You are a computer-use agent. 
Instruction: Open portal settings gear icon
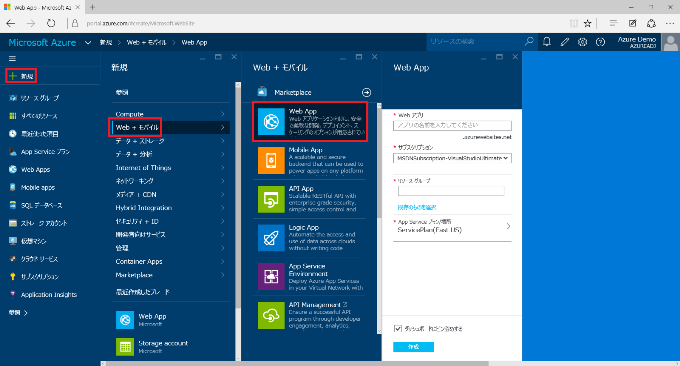(x=582, y=42)
